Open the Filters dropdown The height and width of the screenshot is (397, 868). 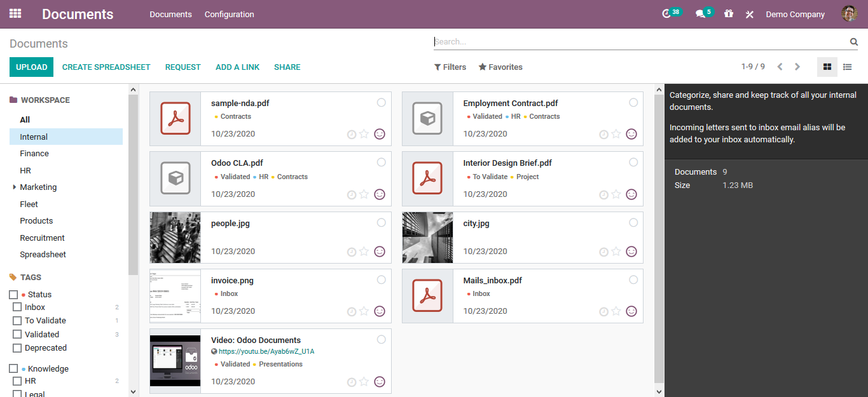tap(450, 67)
